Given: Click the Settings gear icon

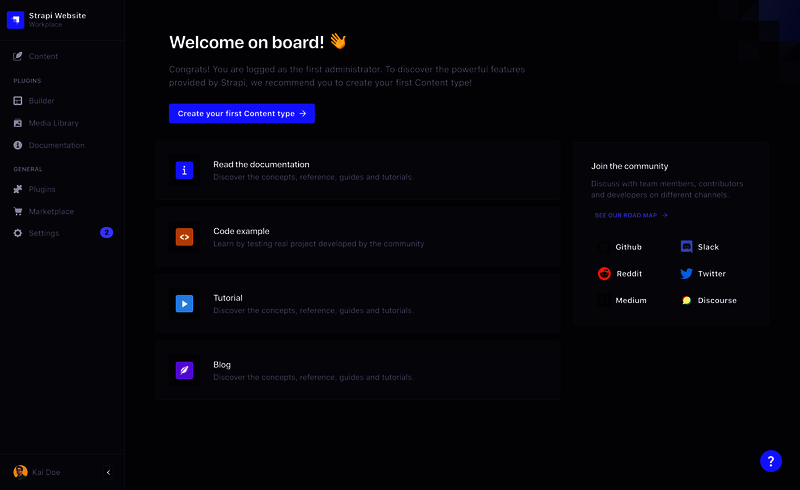Looking at the screenshot, I should pos(18,233).
